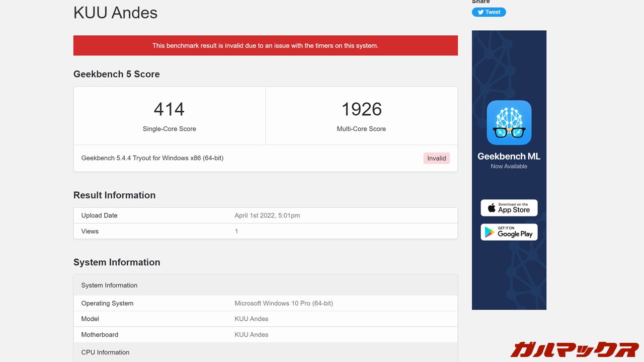Click the 1926 multi-core score
Screen dimensions: 644x362
[x=361, y=109]
